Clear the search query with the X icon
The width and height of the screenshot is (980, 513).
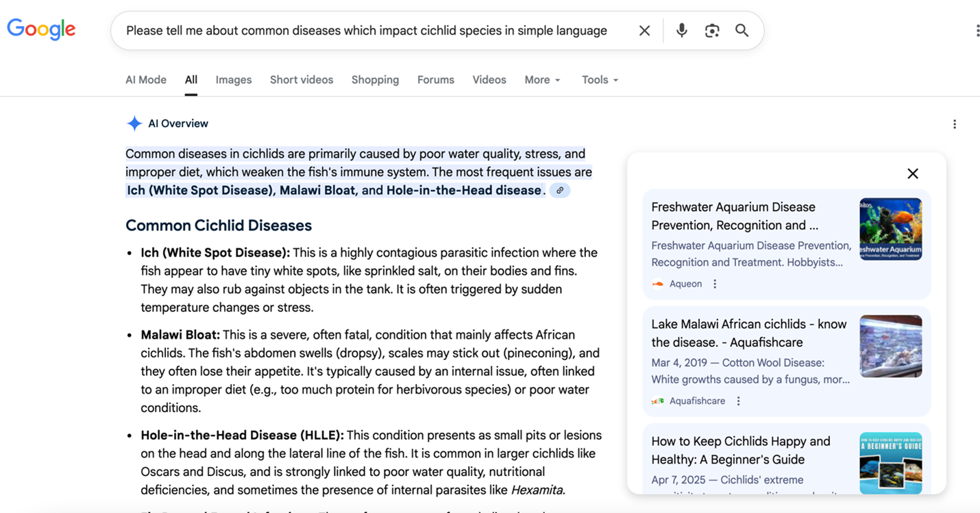(x=644, y=30)
